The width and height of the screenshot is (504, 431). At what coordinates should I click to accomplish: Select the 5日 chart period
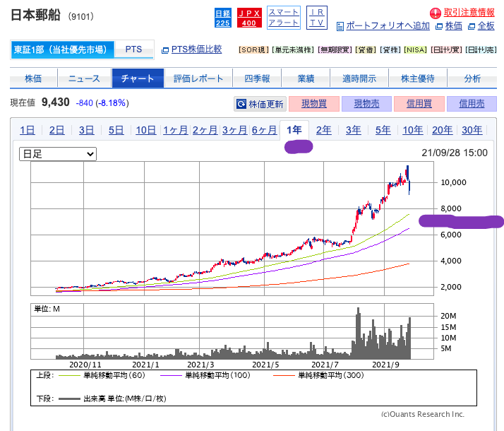pyautogui.click(x=116, y=130)
